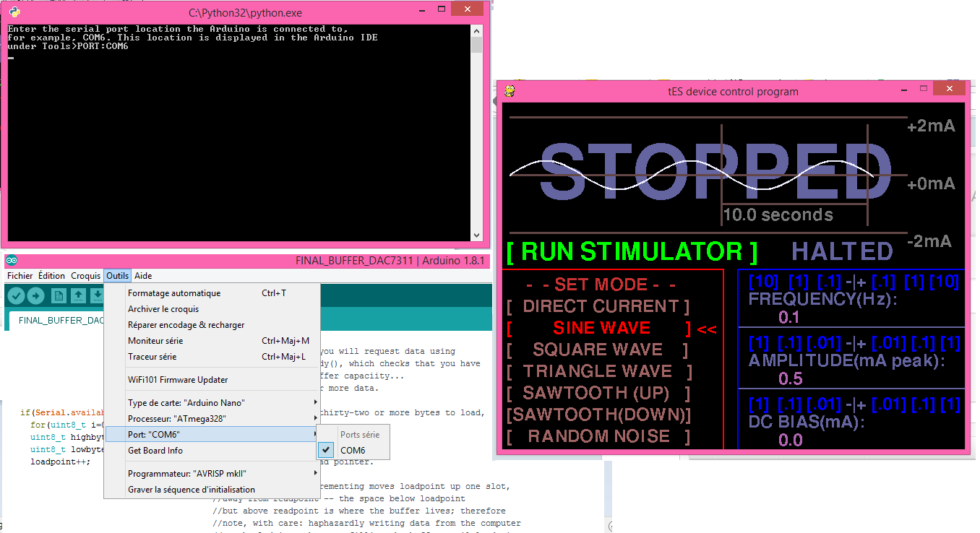Pick SAWTOOTH (UP) mode

pos(599,393)
